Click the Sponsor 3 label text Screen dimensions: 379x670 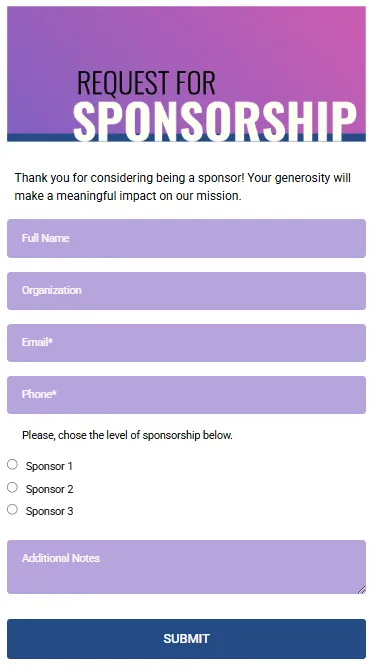coord(50,511)
